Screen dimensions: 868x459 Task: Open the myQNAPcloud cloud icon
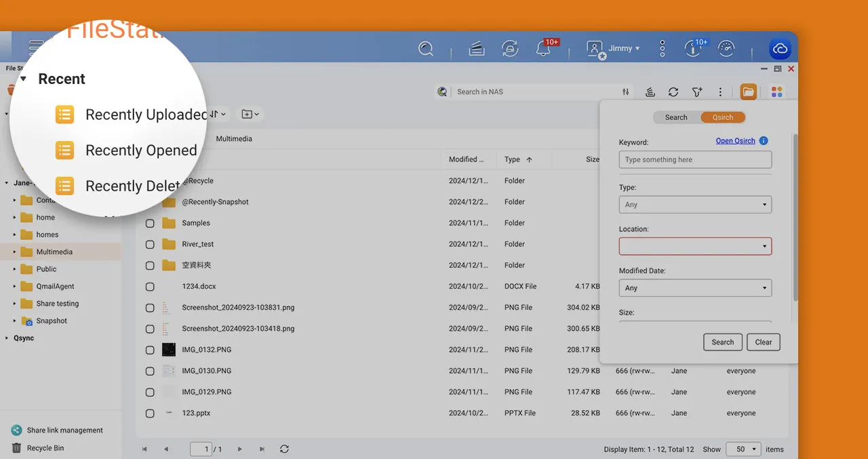(780, 49)
